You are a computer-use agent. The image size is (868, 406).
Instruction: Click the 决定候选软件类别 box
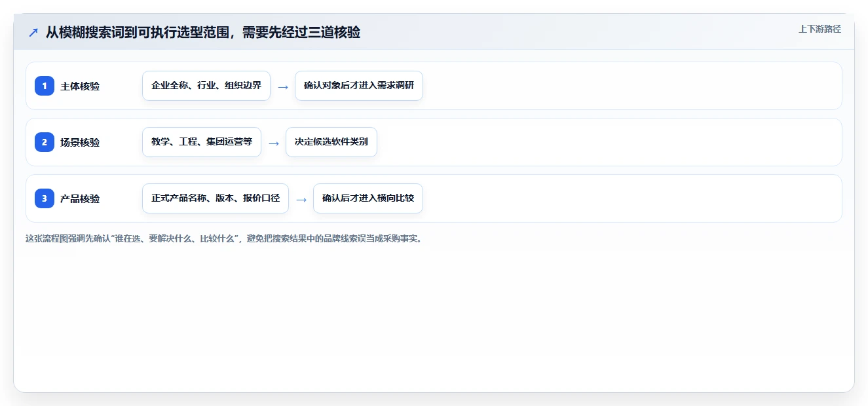(331, 142)
